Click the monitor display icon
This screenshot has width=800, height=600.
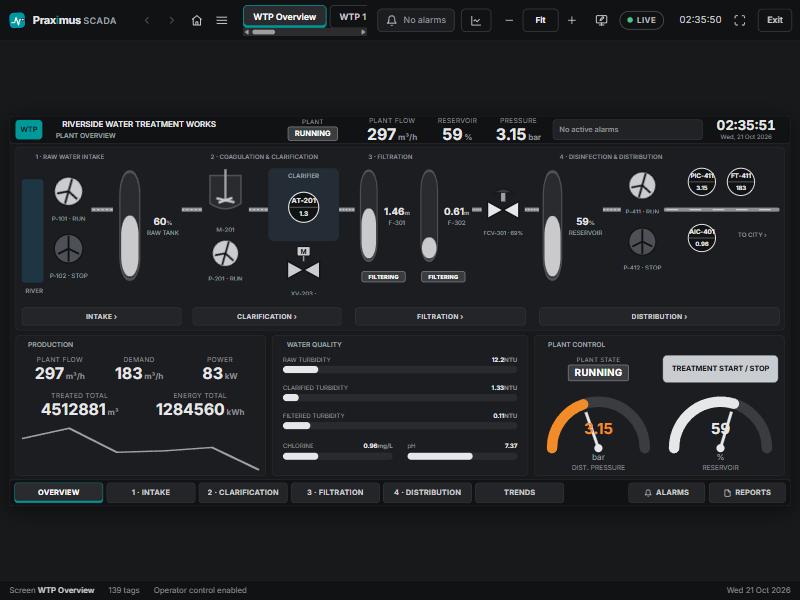point(602,20)
